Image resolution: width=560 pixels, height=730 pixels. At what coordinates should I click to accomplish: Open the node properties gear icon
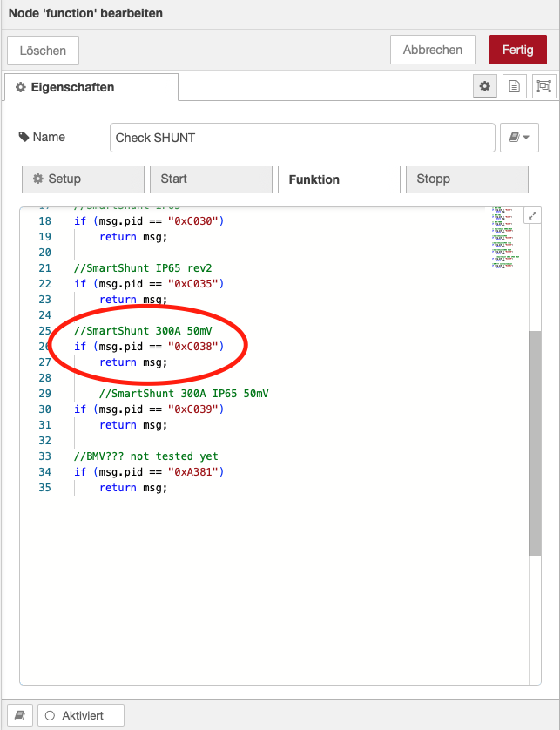coord(485,86)
